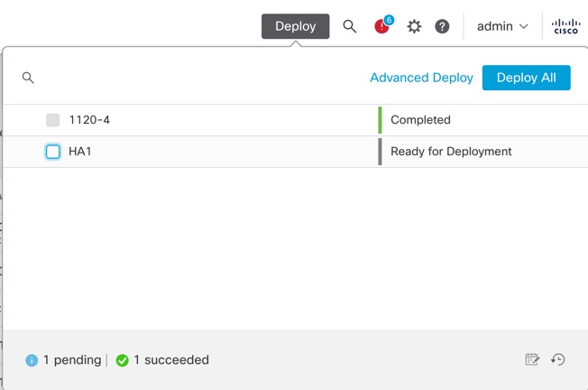Image resolution: width=588 pixels, height=390 pixels.
Task: Open notifications icon with badge 6
Action: [382, 26]
